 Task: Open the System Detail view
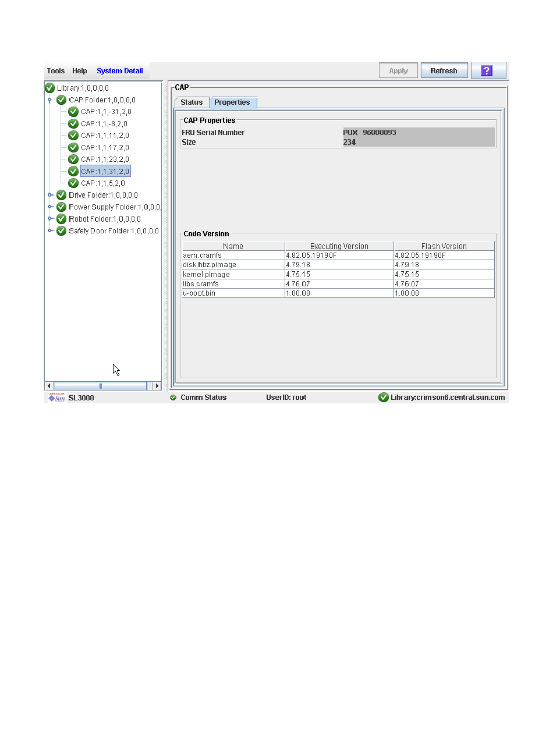pos(120,71)
